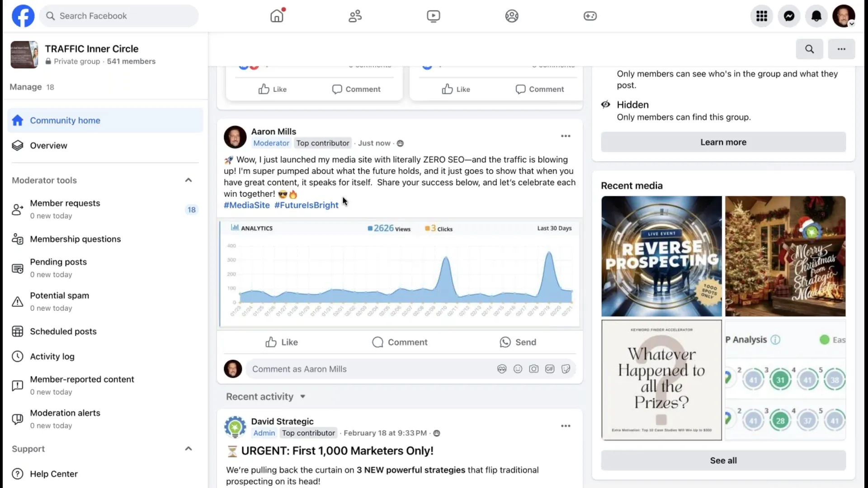Insert a GIF in the comment
The image size is (868, 488).
pos(550,369)
